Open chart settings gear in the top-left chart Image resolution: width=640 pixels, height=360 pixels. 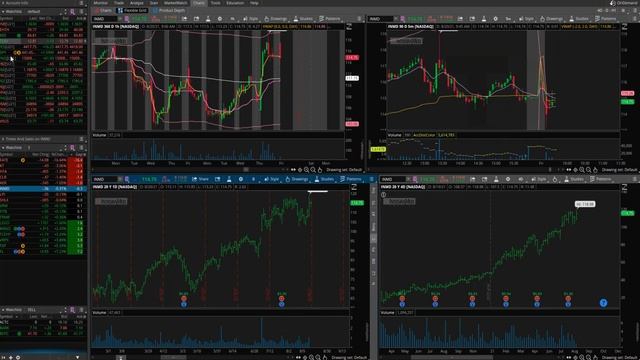coord(220,19)
